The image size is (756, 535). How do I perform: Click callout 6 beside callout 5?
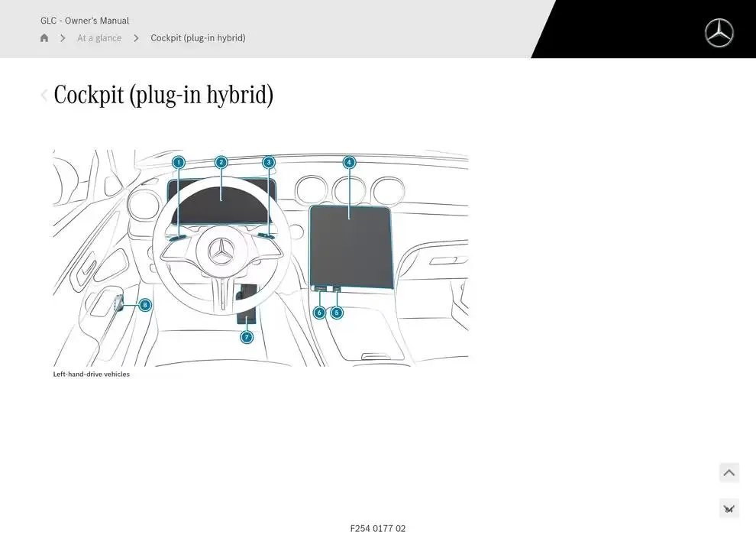tap(319, 312)
